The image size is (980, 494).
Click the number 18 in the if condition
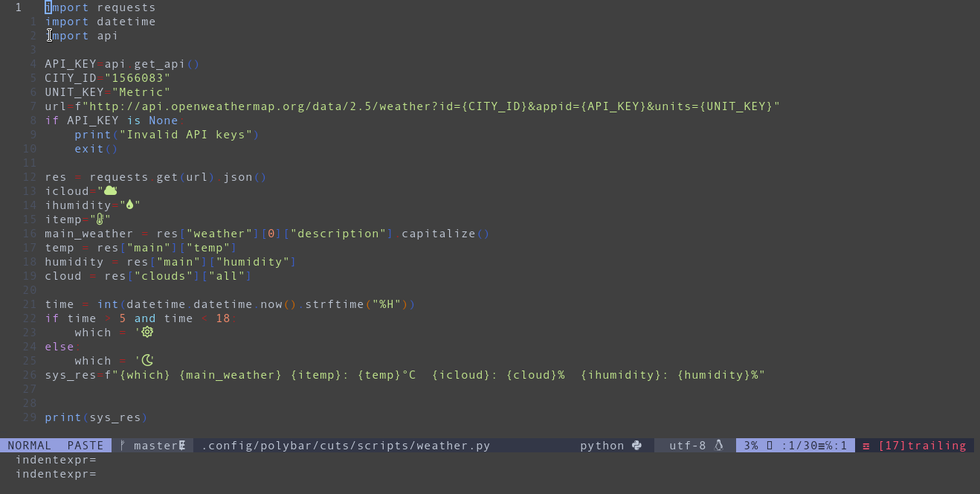click(223, 318)
